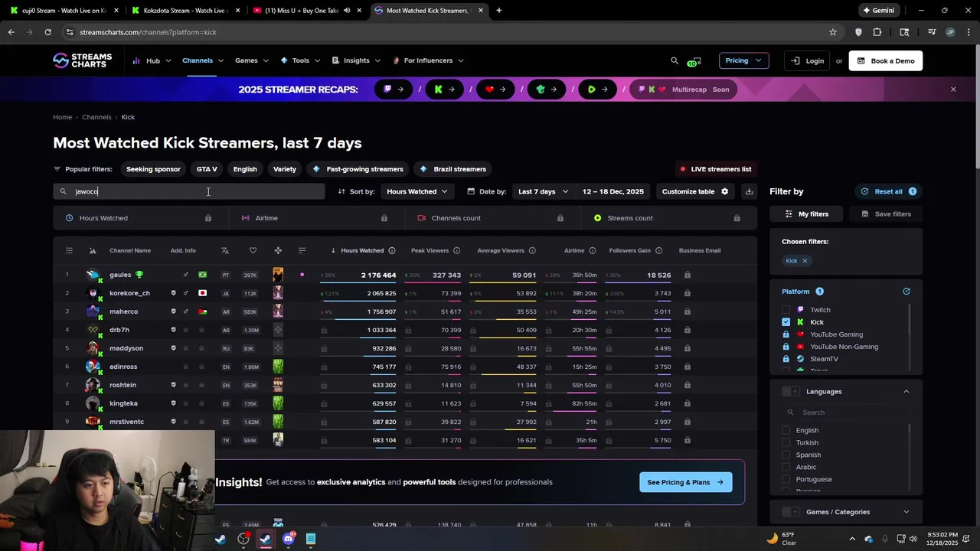Download table with the export icon

749,191
